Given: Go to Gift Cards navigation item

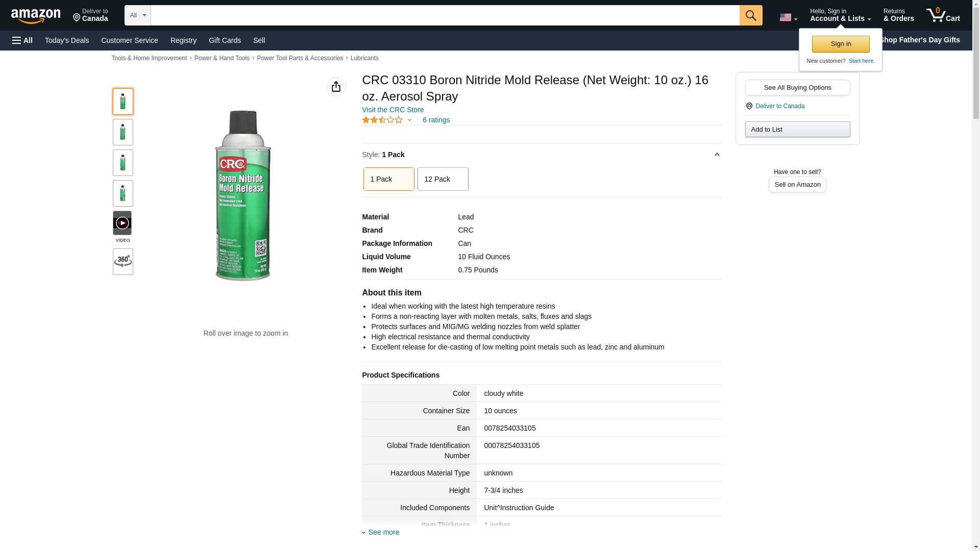Looking at the screenshot, I should tap(225, 40).
